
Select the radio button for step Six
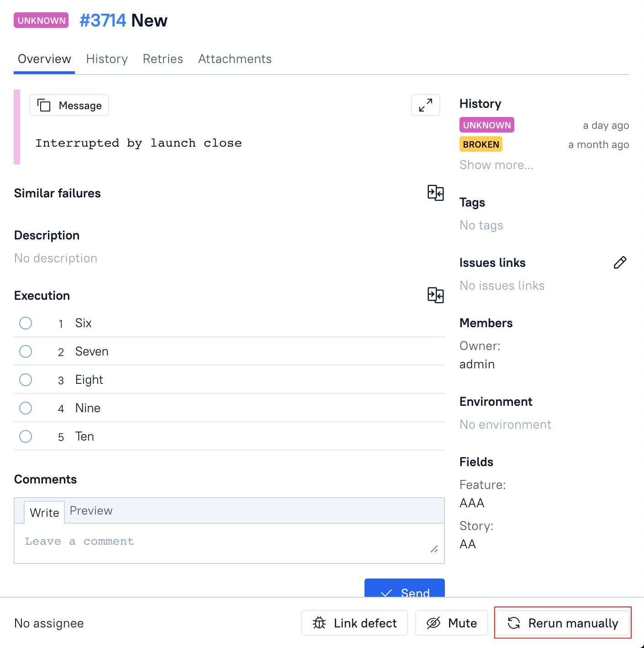(26, 323)
